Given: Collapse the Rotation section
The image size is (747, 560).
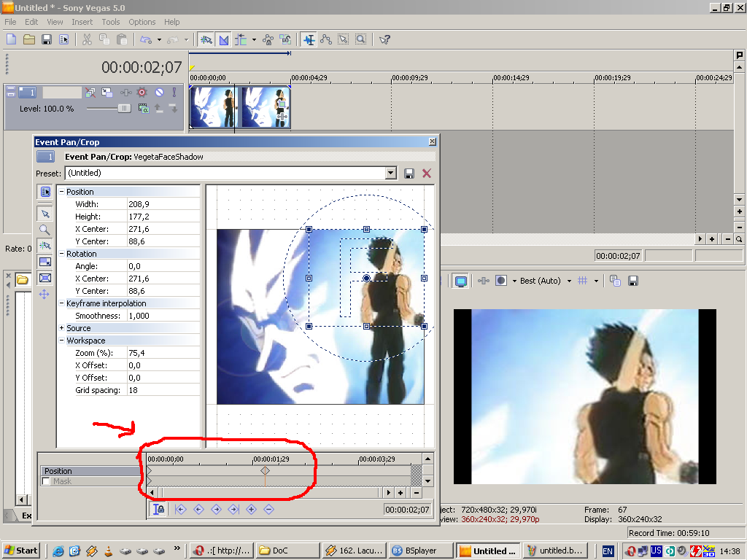Looking at the screenshot, I should click(61, 254).
